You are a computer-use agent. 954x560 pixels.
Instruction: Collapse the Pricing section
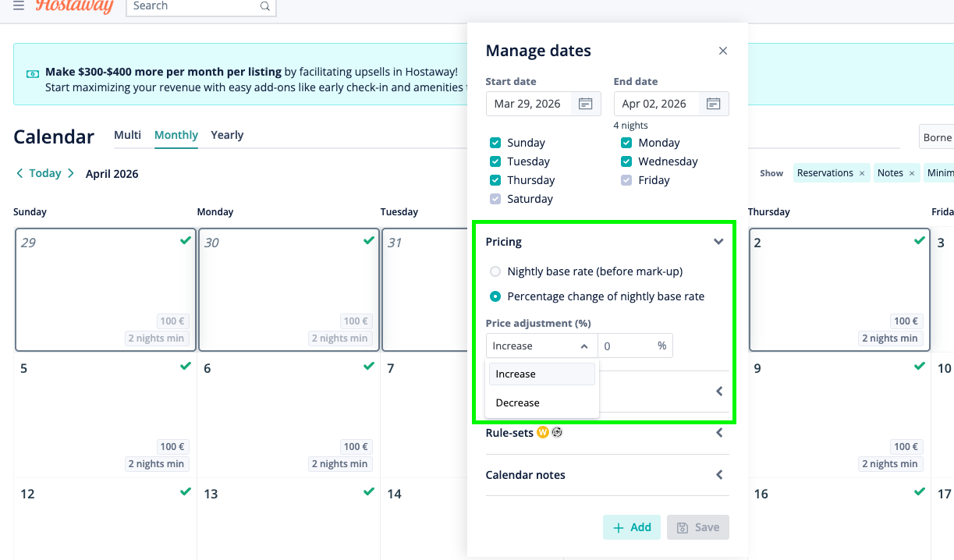pos(718,242)
